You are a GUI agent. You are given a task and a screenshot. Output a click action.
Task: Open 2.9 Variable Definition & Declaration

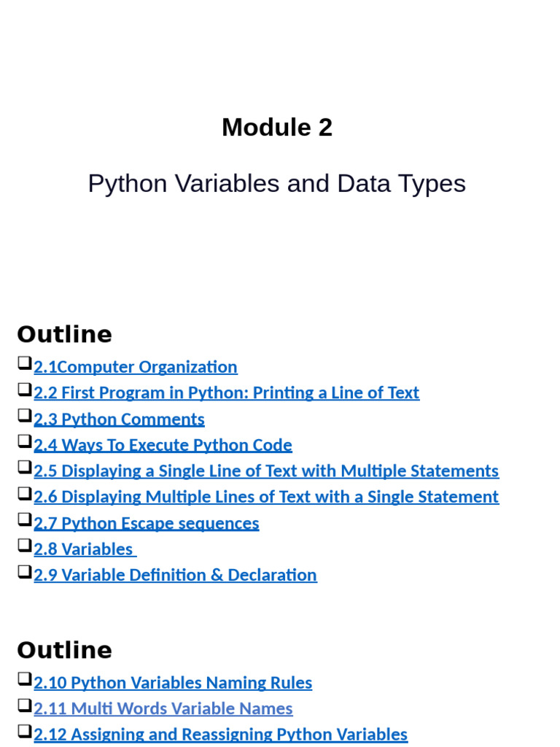point(175,575)
